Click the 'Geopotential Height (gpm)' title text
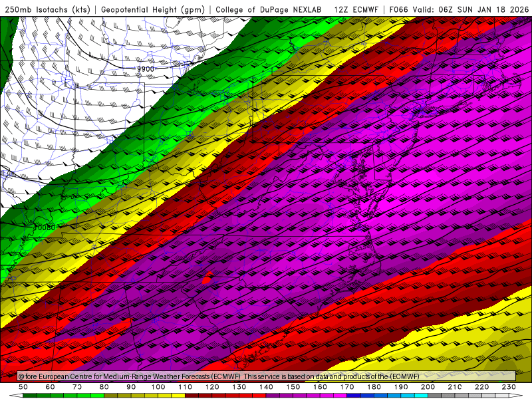Screen dimensions: 532x399 [x=153, y=9]
